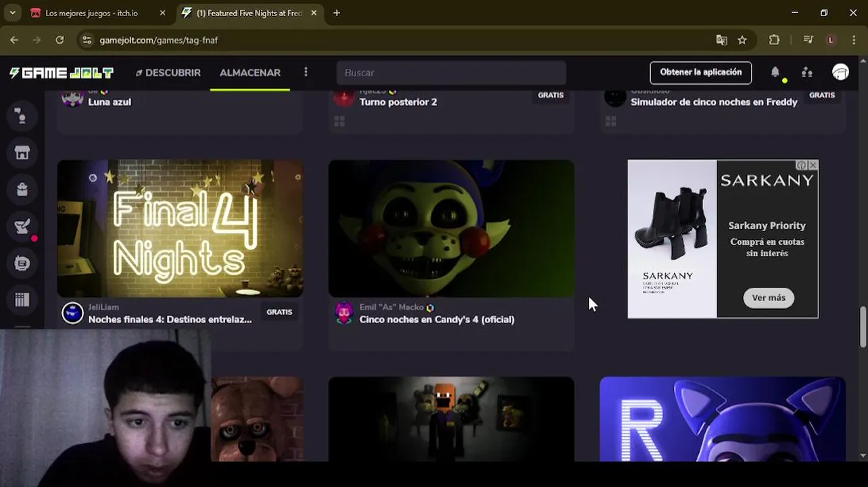Viewport: 868px width, 487px height.
Task: Click the Windows platform icon under Simulador de cinco noches
Action: pyautogui.click(x=610, y=121)
